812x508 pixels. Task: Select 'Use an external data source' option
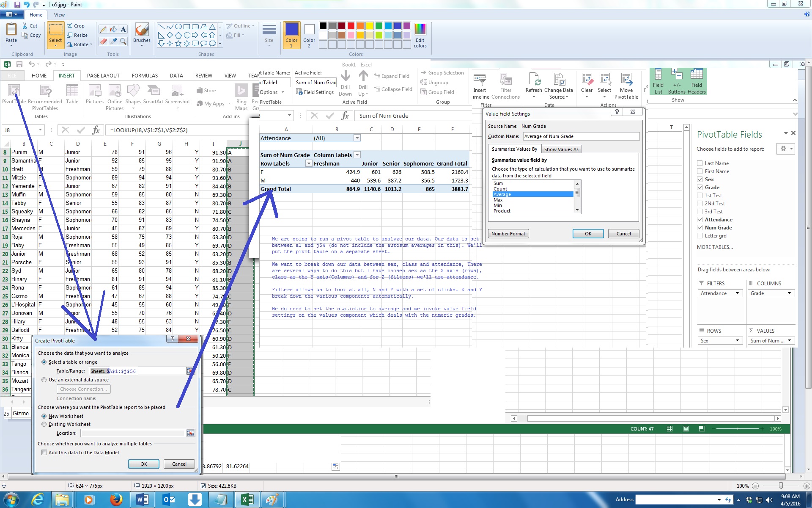(x=44, y=380)
